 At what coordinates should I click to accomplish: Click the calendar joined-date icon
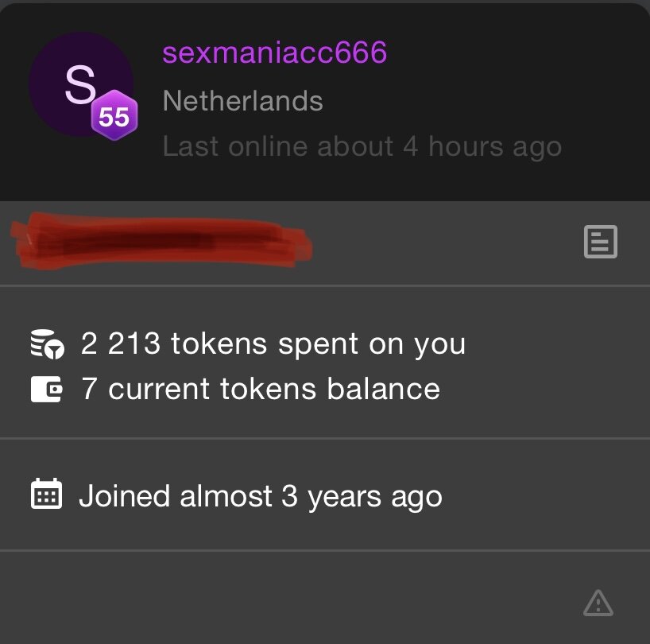[x=46, y=495]
